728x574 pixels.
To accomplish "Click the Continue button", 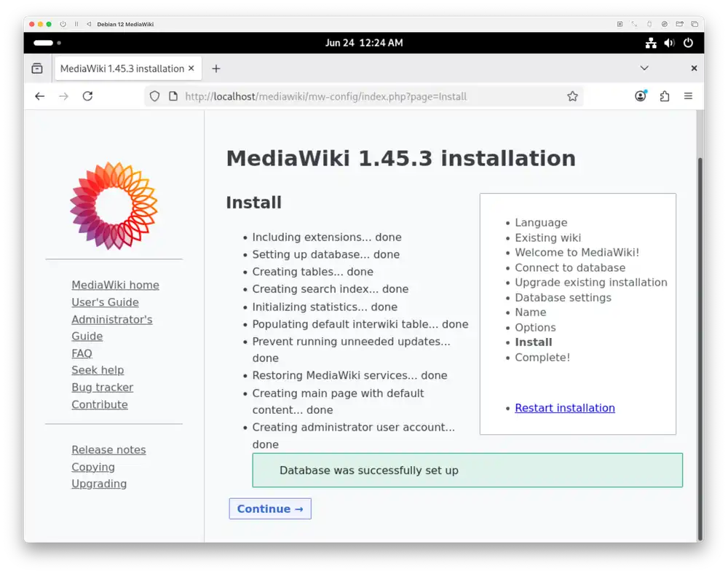I will (270, 509).
